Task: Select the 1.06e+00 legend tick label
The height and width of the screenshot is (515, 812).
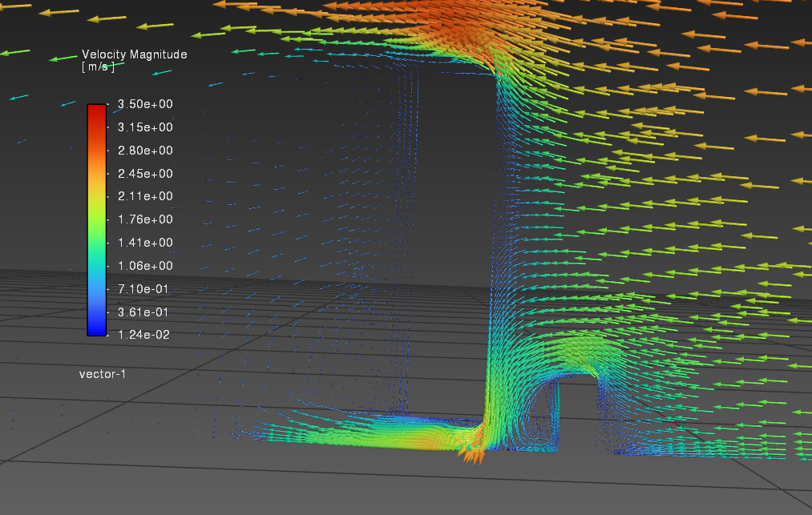Action: tap(145, 266)
